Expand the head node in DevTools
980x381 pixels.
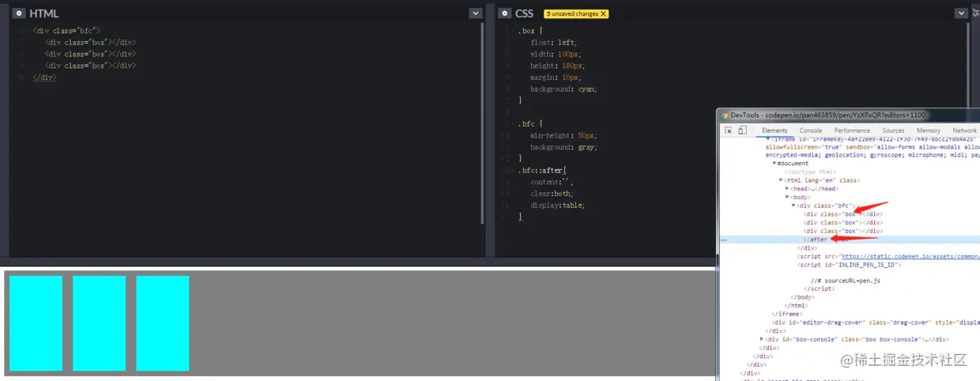tap(787, 189)
